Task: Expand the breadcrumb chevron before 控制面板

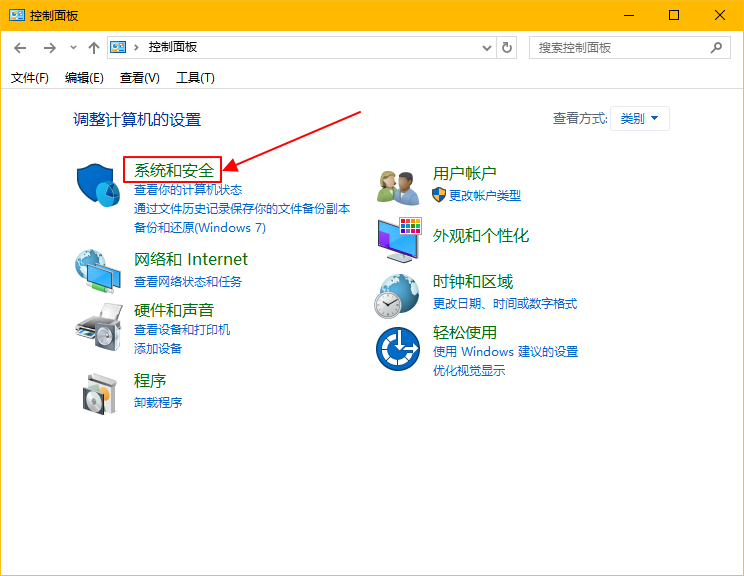Action: [136, 47]
